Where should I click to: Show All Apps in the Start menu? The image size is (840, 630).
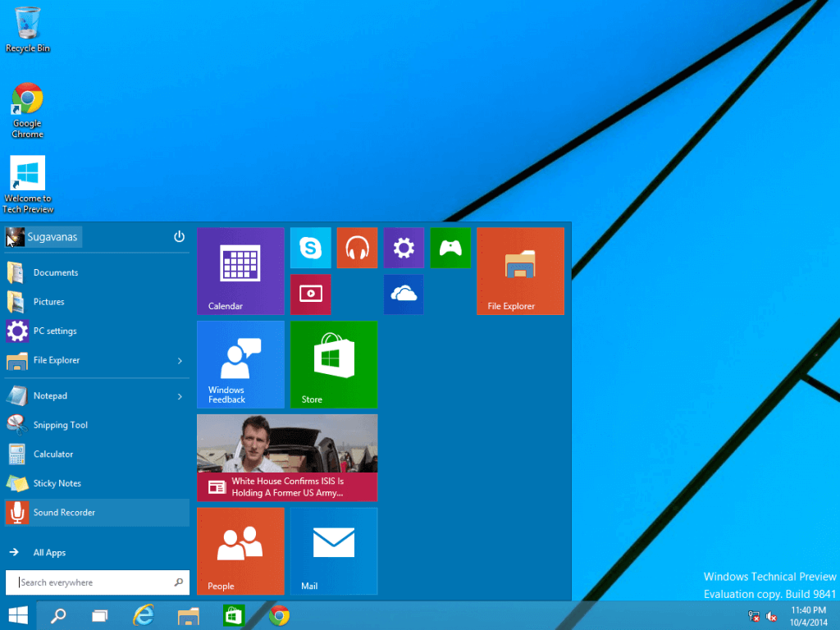point(97,552)
